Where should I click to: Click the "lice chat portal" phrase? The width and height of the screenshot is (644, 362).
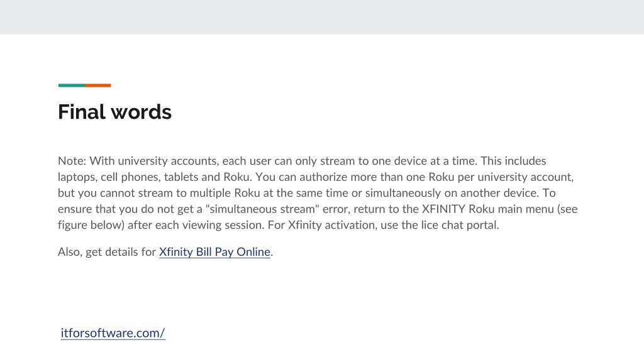pyautogui.click(x=460, y=225)
